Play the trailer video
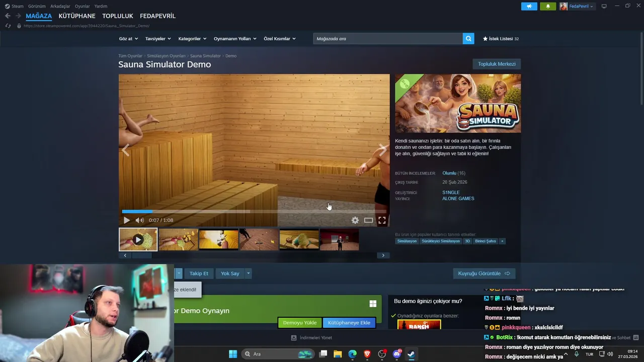 pos(126,220)
